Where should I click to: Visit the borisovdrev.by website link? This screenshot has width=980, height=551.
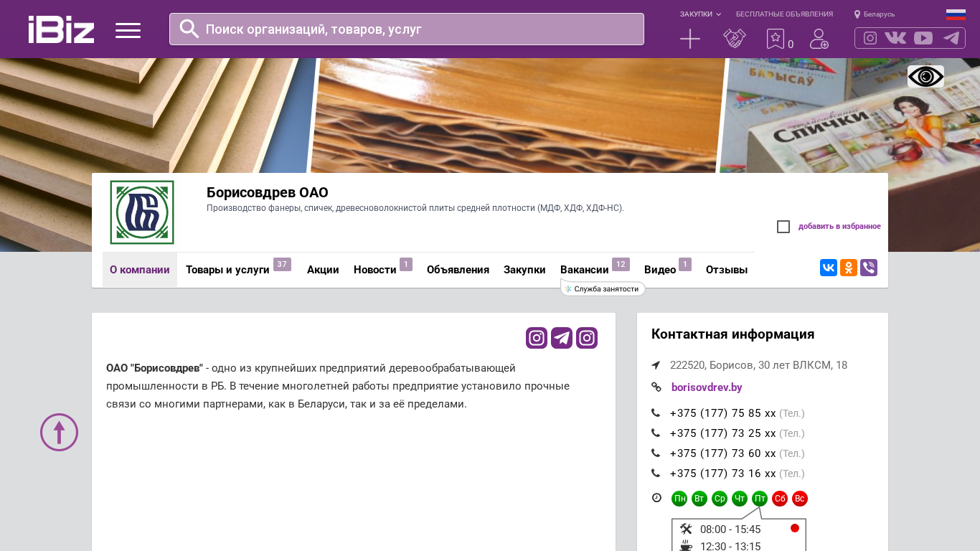point(707,387)
